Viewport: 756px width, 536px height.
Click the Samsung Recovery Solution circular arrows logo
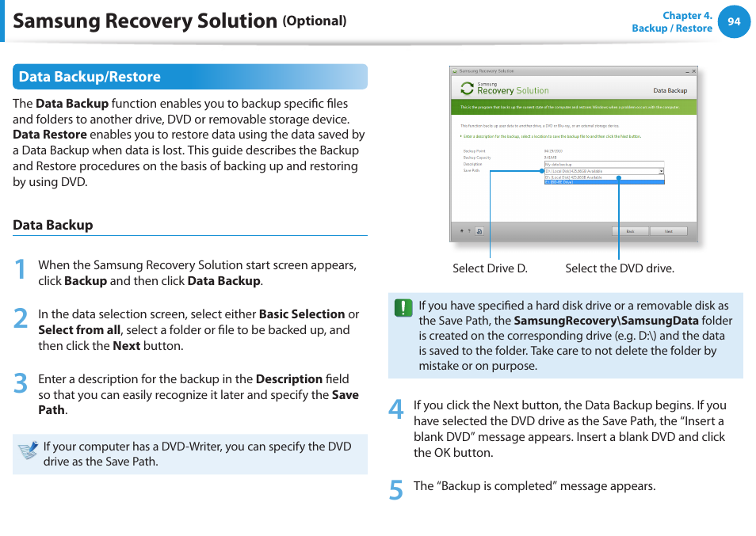(x=466, y=88)
